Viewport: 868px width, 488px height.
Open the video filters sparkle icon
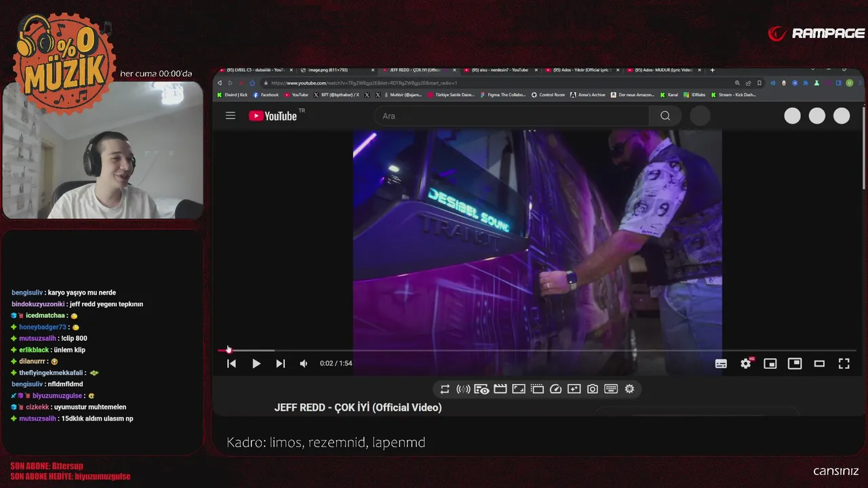point(574,389)
